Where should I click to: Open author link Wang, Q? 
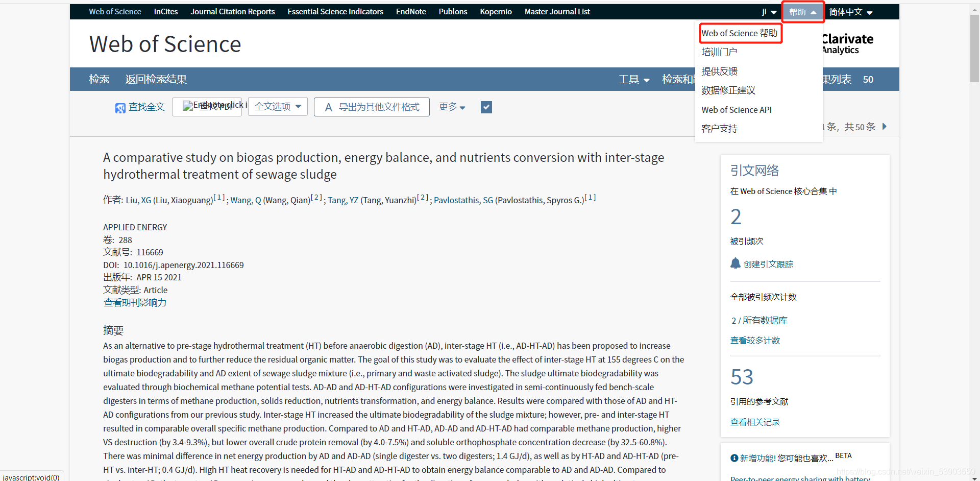pos(246,200)
